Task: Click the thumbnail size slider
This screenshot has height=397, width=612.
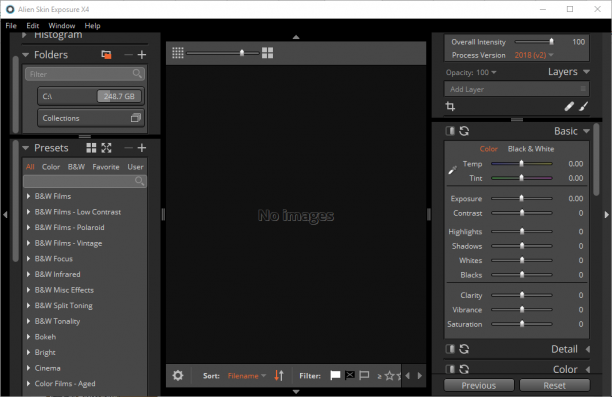Action: coord(222,53)
